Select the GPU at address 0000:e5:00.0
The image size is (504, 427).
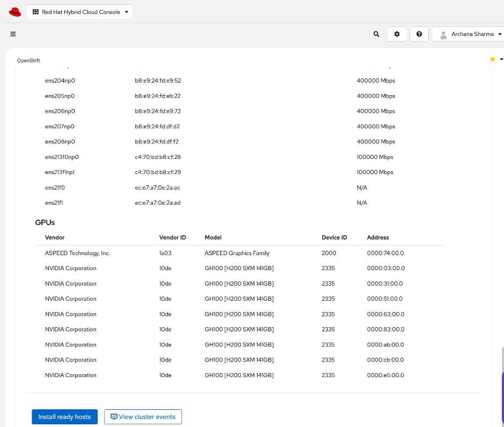(385, 375)
